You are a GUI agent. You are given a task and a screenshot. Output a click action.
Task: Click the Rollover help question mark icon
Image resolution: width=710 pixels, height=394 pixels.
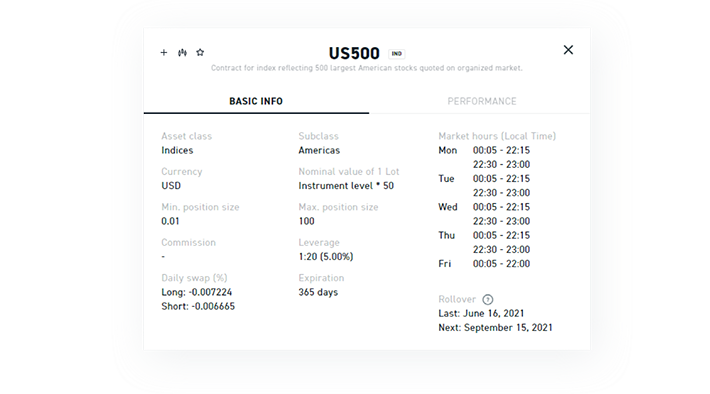click(488, 299)
